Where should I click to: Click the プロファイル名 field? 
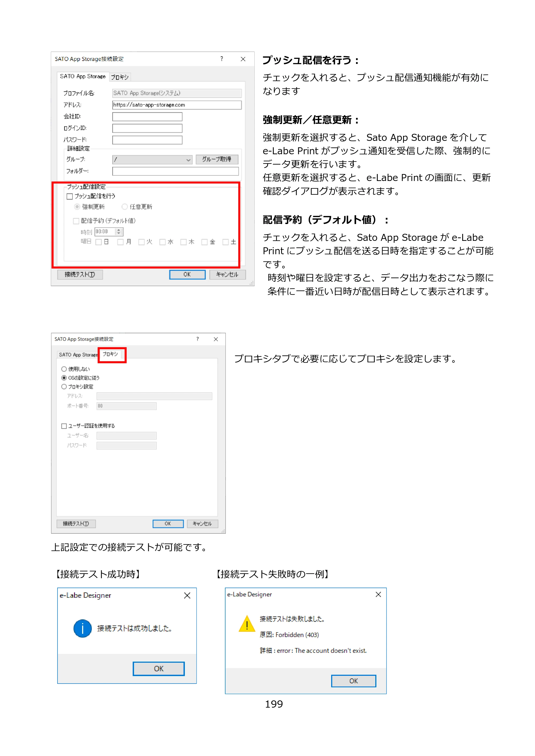[177, 93]
